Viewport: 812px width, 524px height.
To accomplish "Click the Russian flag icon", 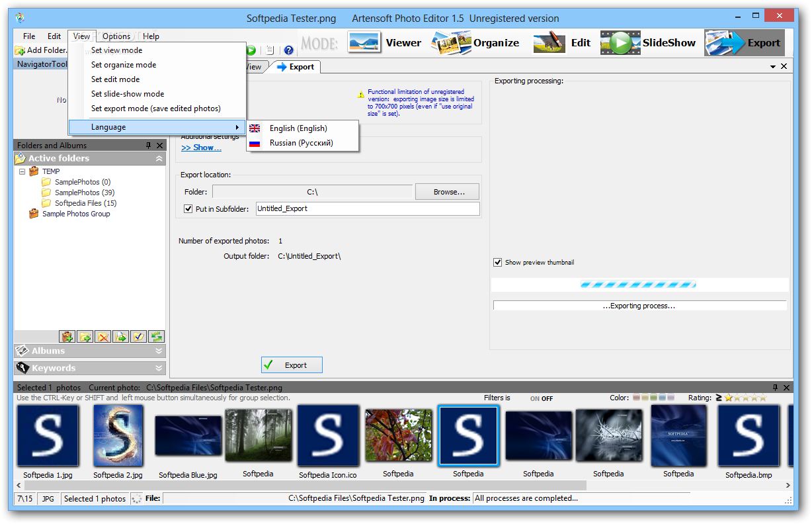I will 255,143.
